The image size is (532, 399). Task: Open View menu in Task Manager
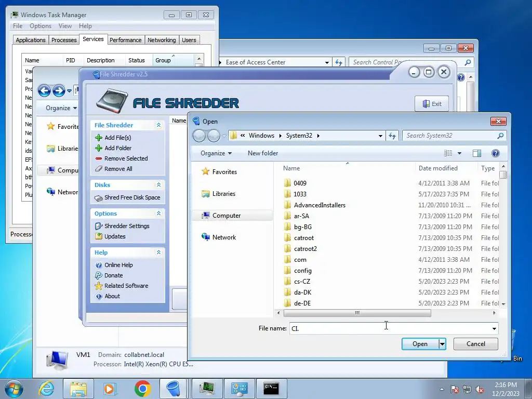pos(65,26)
